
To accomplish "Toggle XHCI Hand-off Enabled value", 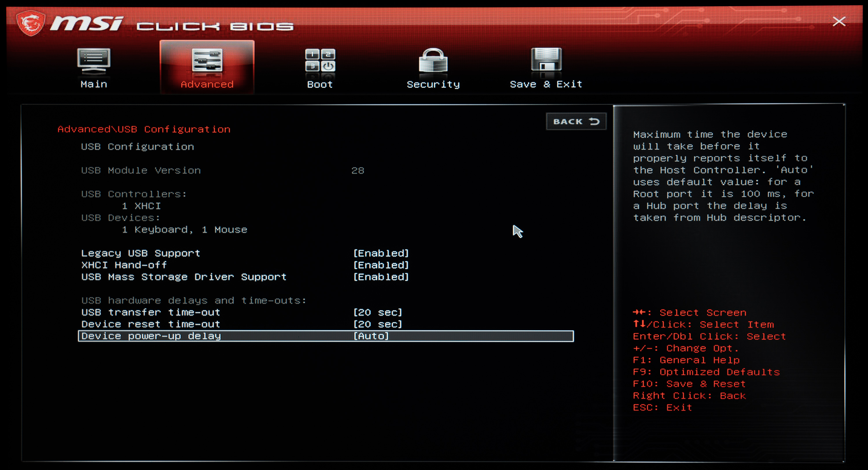I will click(381, 265).
